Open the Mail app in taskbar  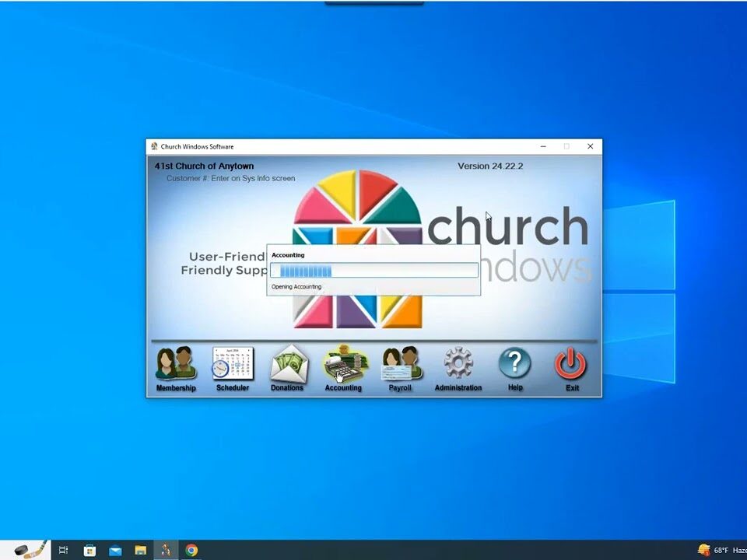(x=115, y=551)
